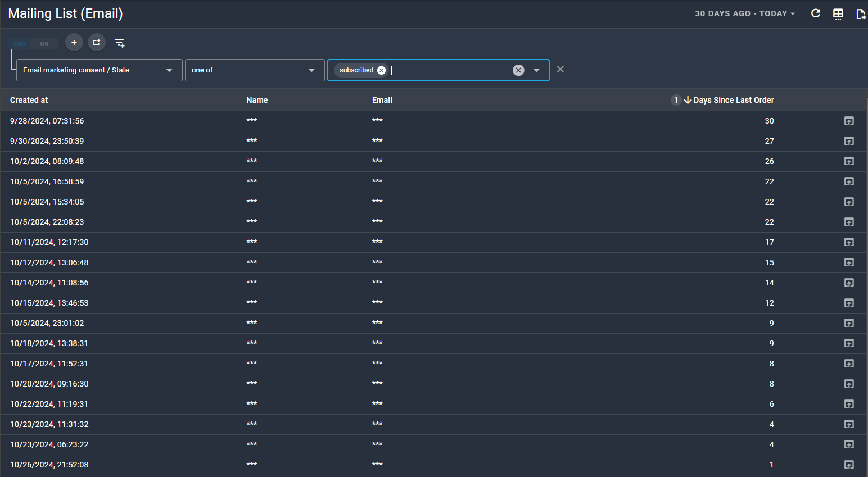Open record for row created 10/23/2024, 11:31:32
868x477 pixels.
coord(849,424)
